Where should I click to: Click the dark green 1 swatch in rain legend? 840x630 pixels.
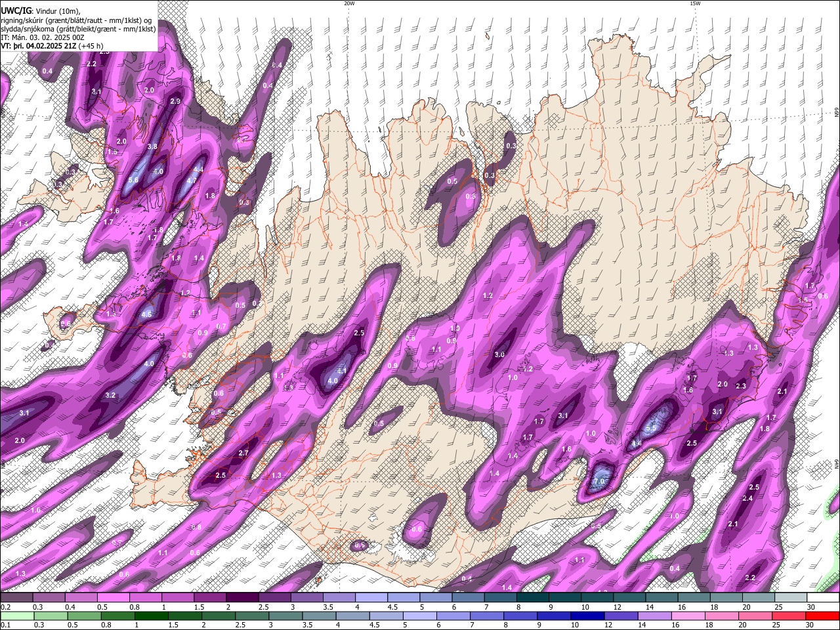150,616
